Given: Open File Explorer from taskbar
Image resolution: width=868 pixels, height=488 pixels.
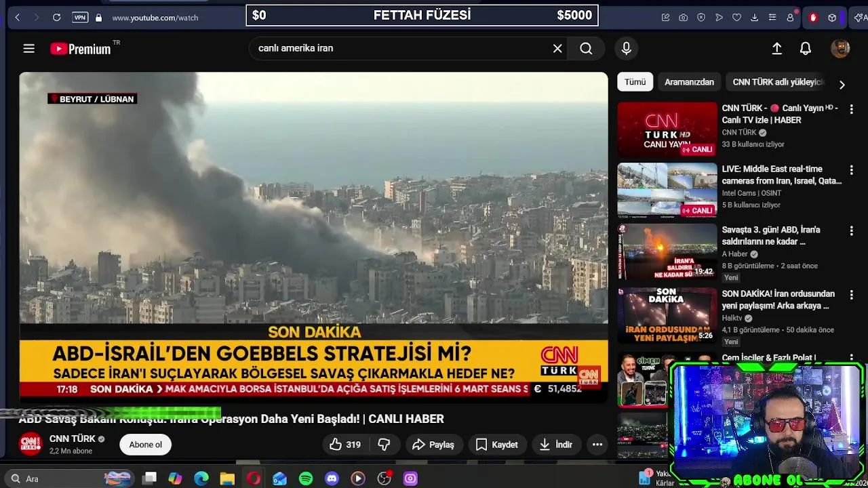Looking at the screenshot, I should click(x=227, y=479).
